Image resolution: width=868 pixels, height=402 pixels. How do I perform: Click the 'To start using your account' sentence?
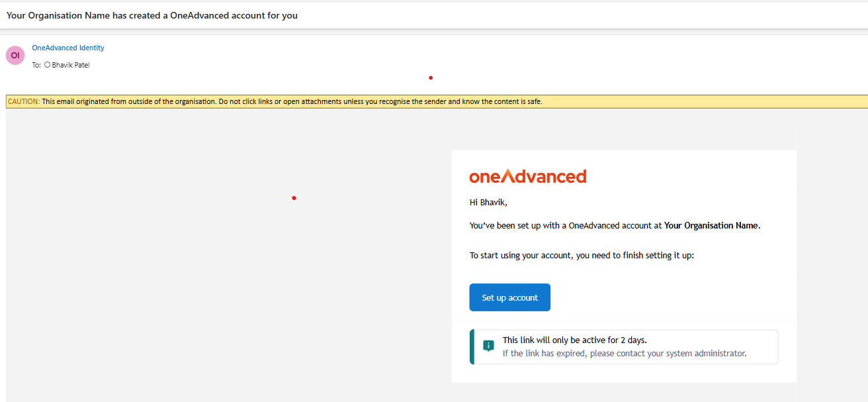[582, 255]
